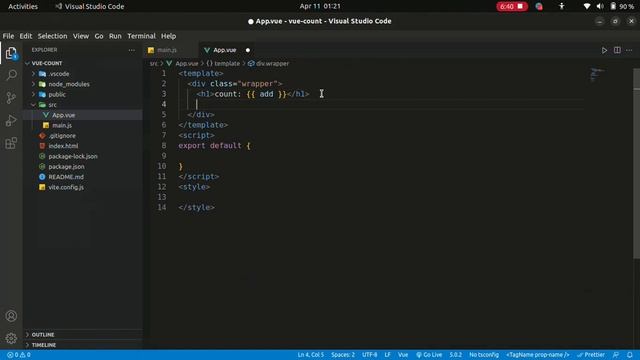Click the screen recording stop indicator
This screenshot has height=360, width=640.
click(x=512, y=6)
